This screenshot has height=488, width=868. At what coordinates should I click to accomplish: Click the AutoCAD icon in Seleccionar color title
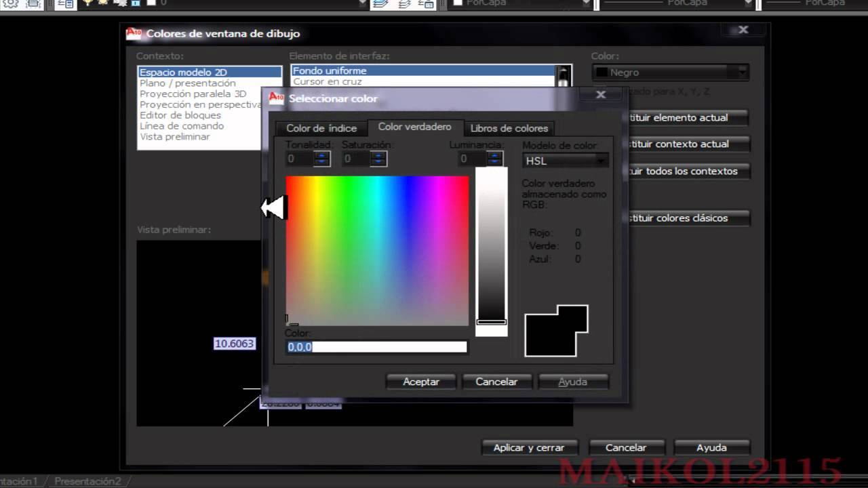[x=276, y=98]
